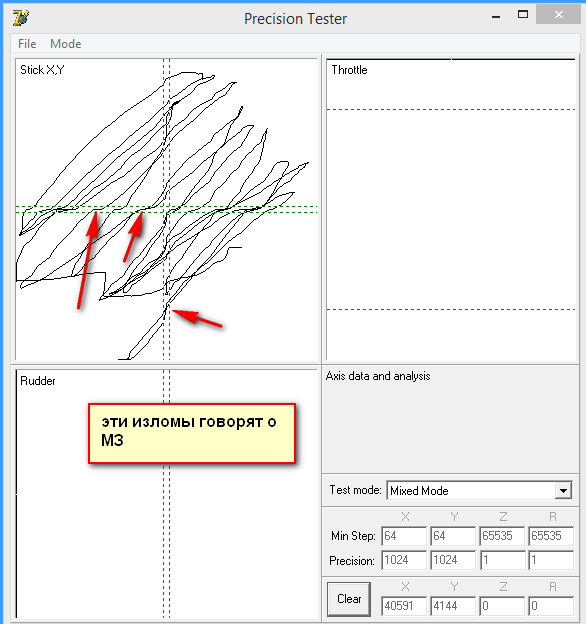Open the File menu
The height and width of the screenshot is (624, 586).
(27, 44)
